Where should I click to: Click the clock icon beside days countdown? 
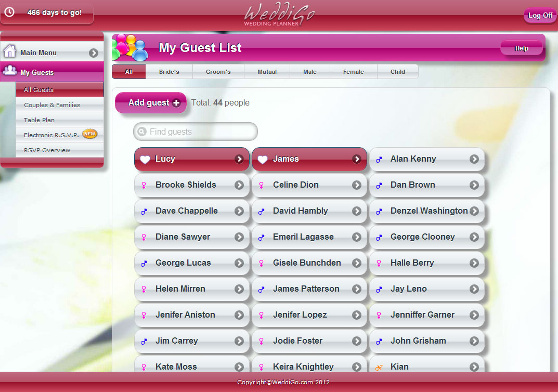(9, 12)
